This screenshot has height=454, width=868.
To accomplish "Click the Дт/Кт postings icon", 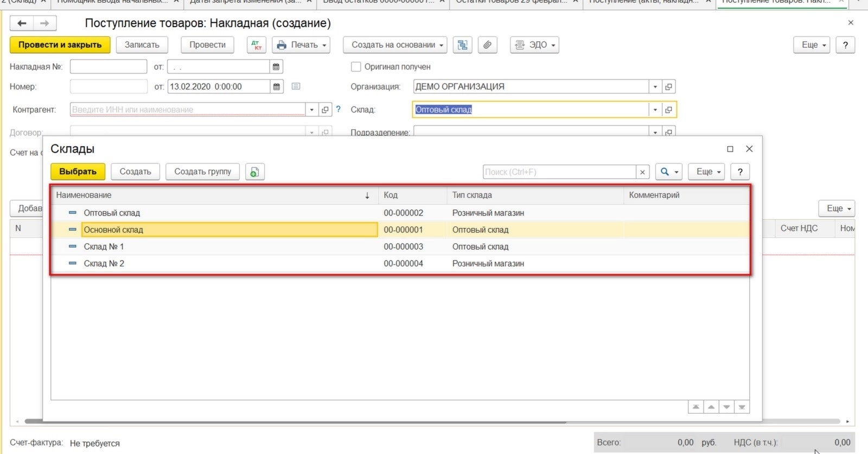I will pos(256,45).
